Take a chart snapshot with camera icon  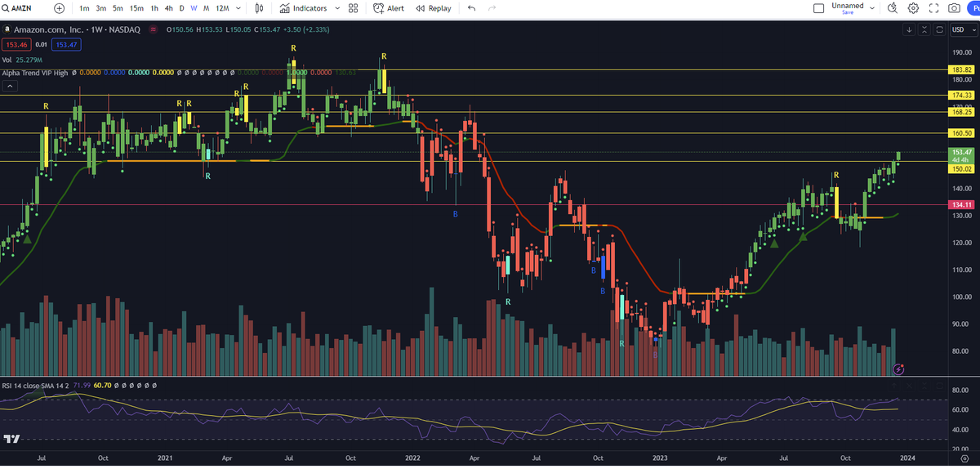[x=954, y=8]
